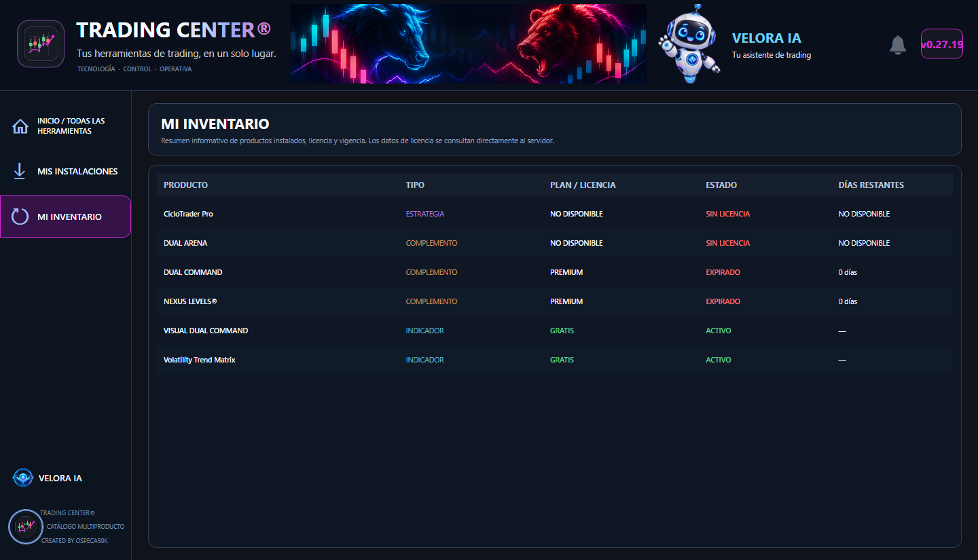Select Mi Inventario sidebar item
Image resolution: width=978 pixels, height=560 pixels.
[65, 217]
